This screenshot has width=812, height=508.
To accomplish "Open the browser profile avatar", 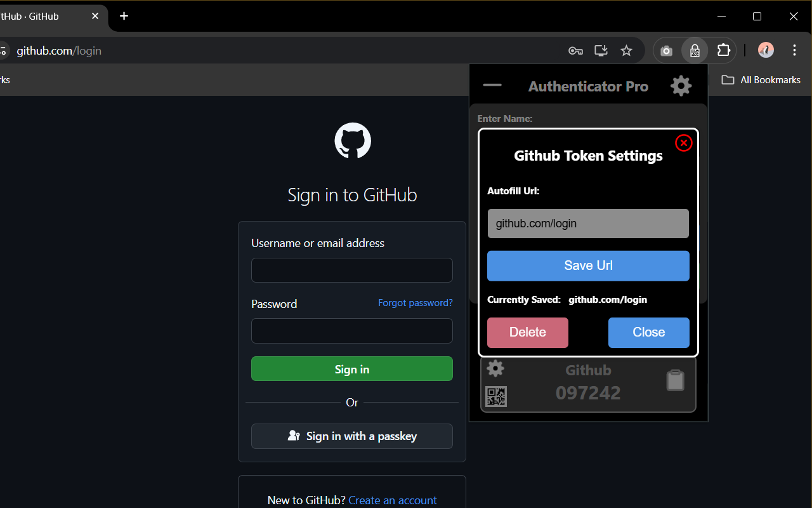I will tap(766, 50).
